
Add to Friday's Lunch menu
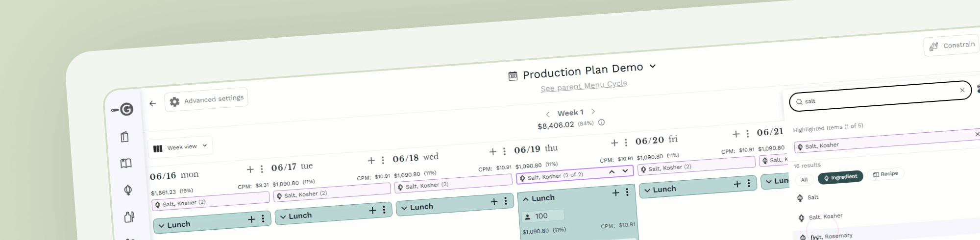pos(737,184)
